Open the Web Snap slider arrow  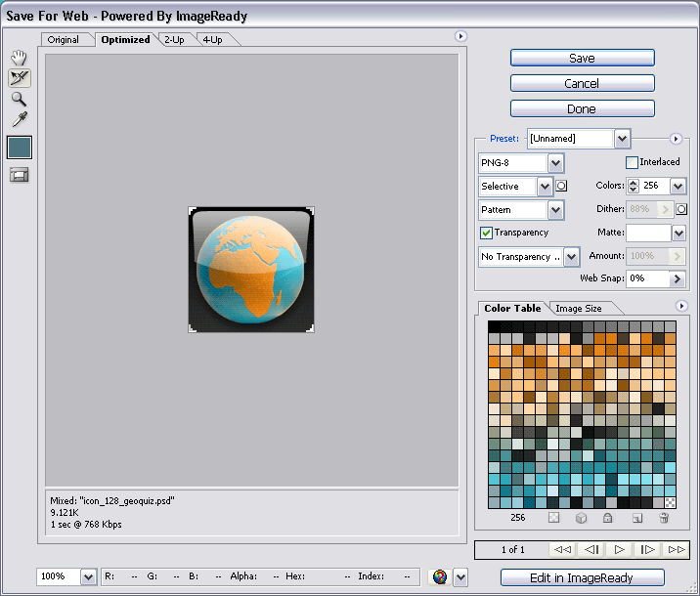678,278
